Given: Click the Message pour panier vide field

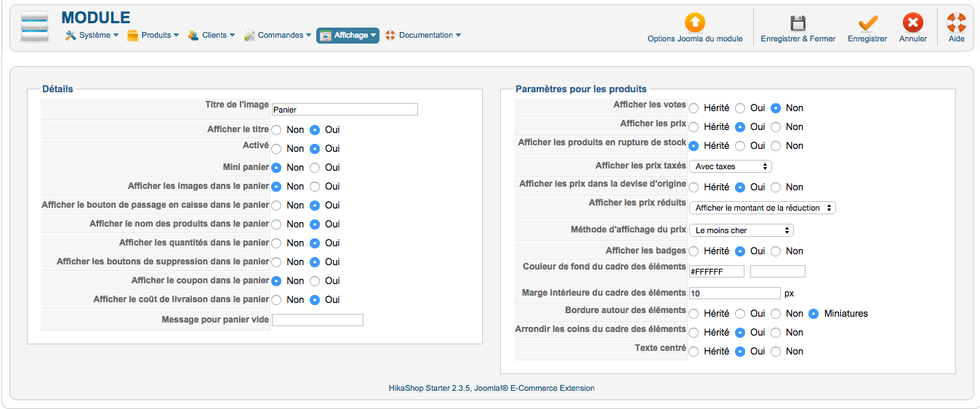Looking at the screenshot, I should tap(317, 320).
